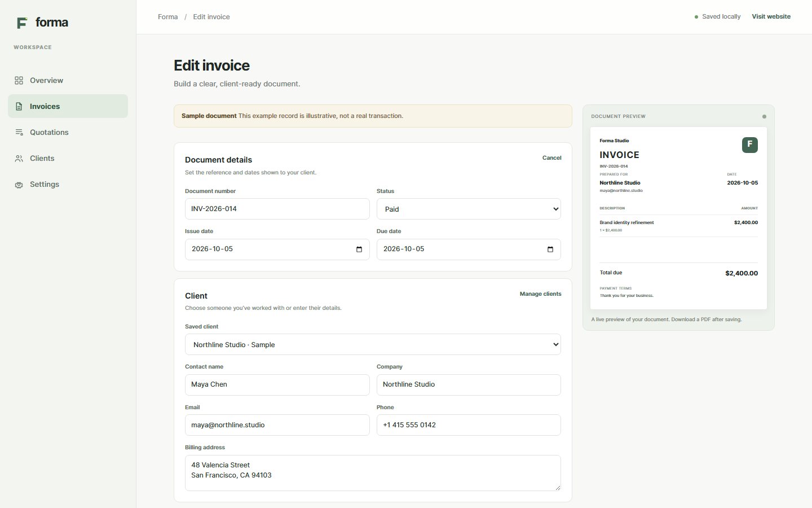Viewport: 812px width, 508px height.
Task: Click the Clients people icon
Action: point(19,159)
